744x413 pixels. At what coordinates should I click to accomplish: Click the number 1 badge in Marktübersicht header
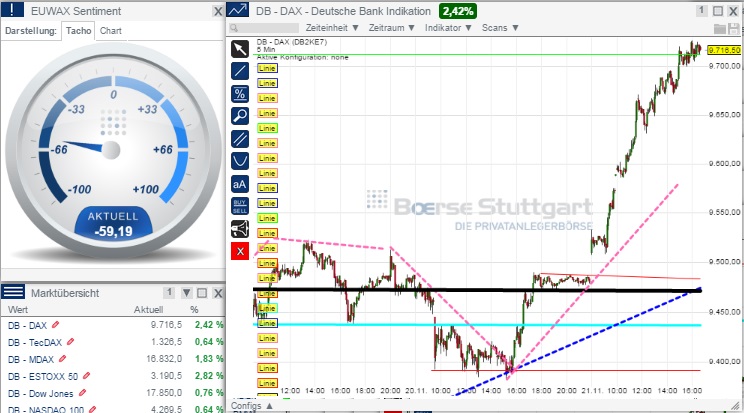pyautogui.click(x=168, y=292)
